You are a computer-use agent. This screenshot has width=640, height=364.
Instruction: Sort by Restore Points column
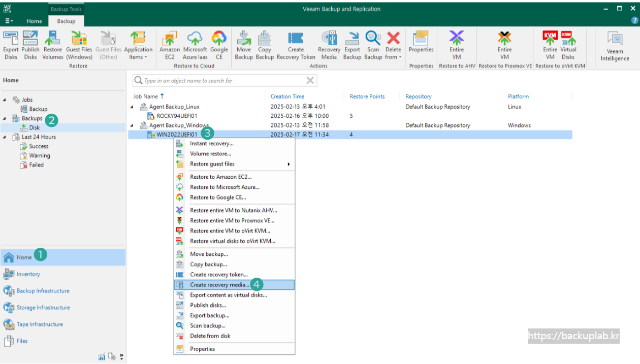coord(367,96)
